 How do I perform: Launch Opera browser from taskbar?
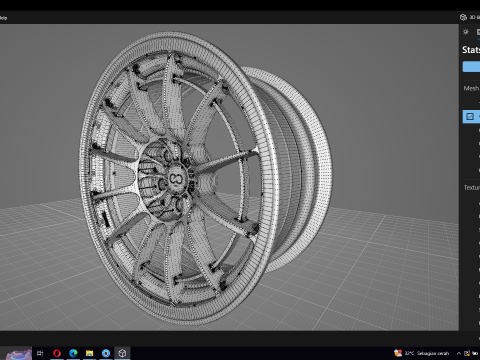point(57,353)
